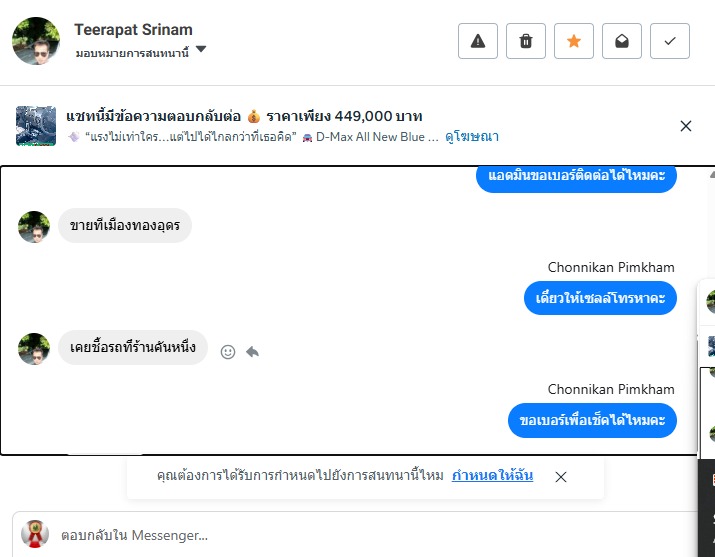Image resolution: width=715 pixels, height=557 pixels.
Task: Open the ดูโฆษณา link
Action: [x=472, y=136]
